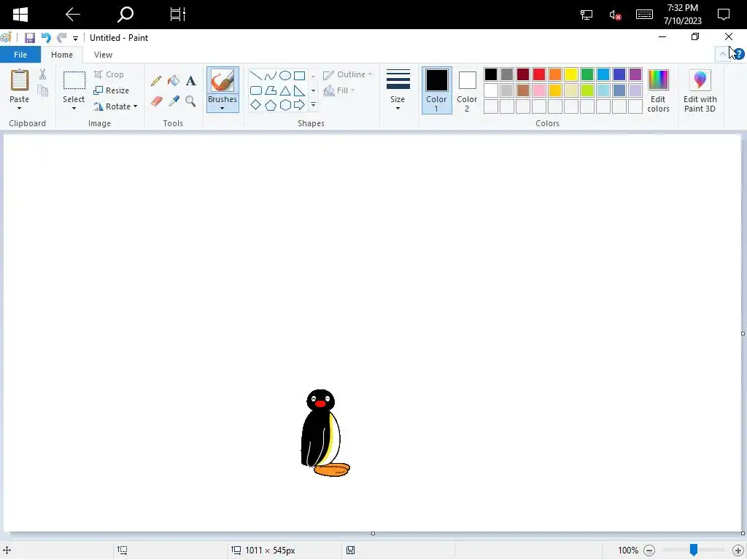The height and width of the screenshot is (560, 747).
Task: Select the Fill with color bucket tool
Action: pyautogui.click(x=174, y=80)
